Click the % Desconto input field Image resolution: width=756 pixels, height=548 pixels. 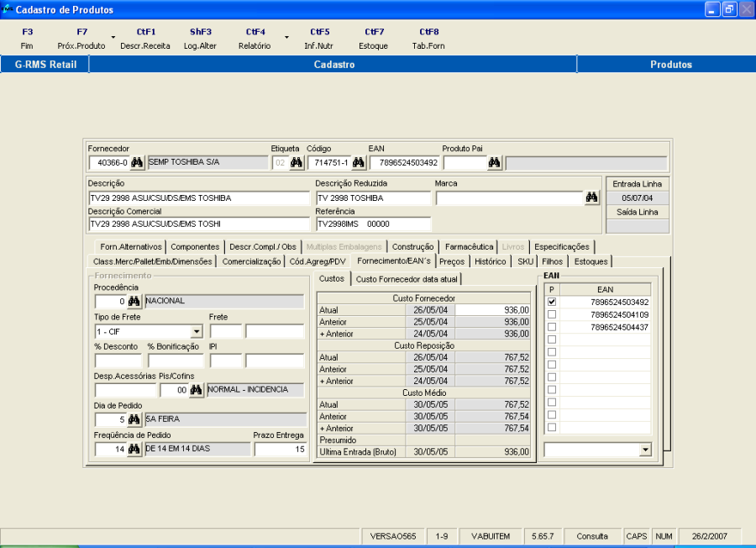point(118,361)
